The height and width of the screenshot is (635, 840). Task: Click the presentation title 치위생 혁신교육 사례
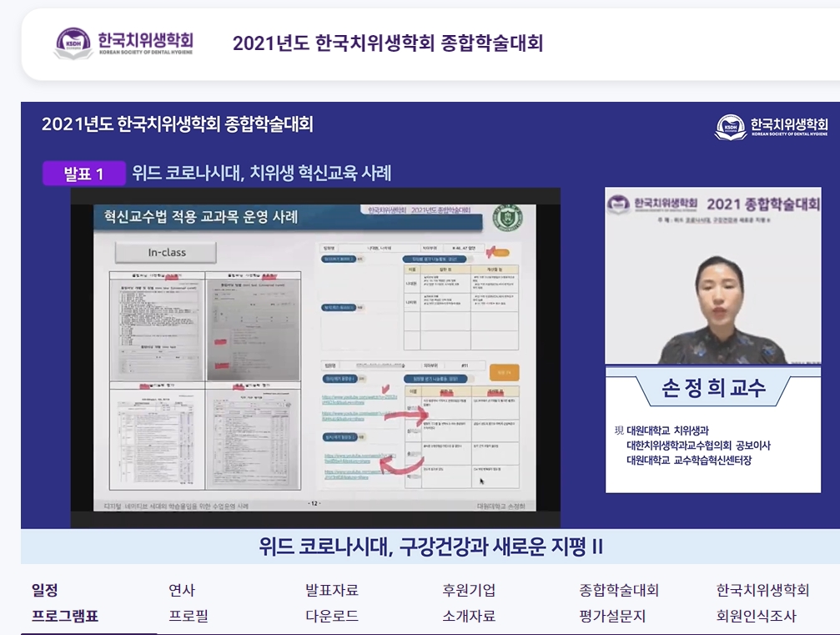coord(261,174)
